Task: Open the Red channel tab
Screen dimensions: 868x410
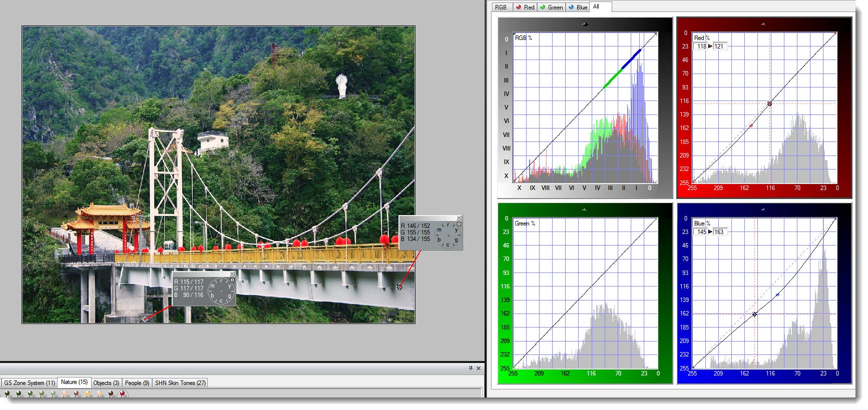Action: pos(525,7)
